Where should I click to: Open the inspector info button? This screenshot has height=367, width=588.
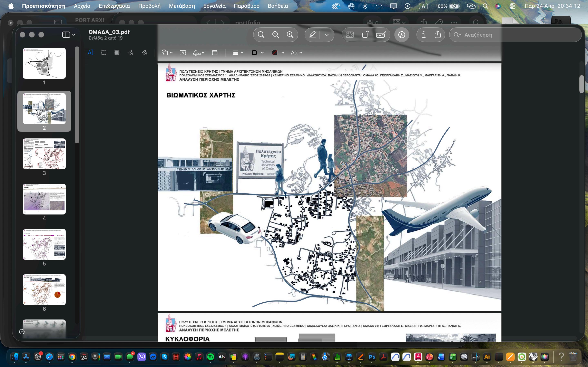point(423,35)
